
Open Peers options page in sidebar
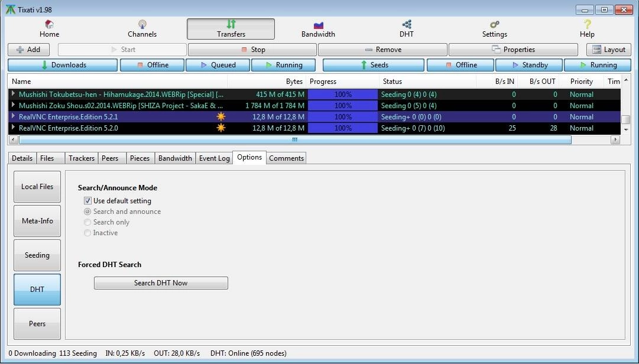tap(37, 324)
